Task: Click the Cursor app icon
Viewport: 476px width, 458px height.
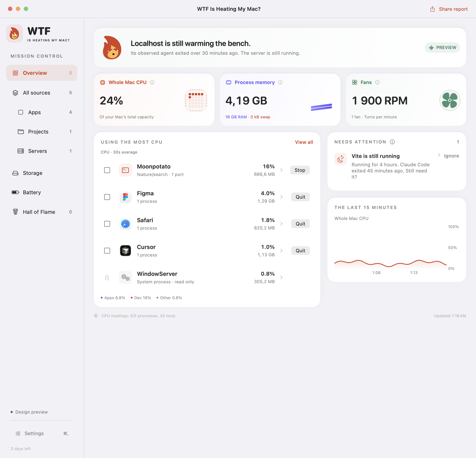Action: [x=125, y=251]
